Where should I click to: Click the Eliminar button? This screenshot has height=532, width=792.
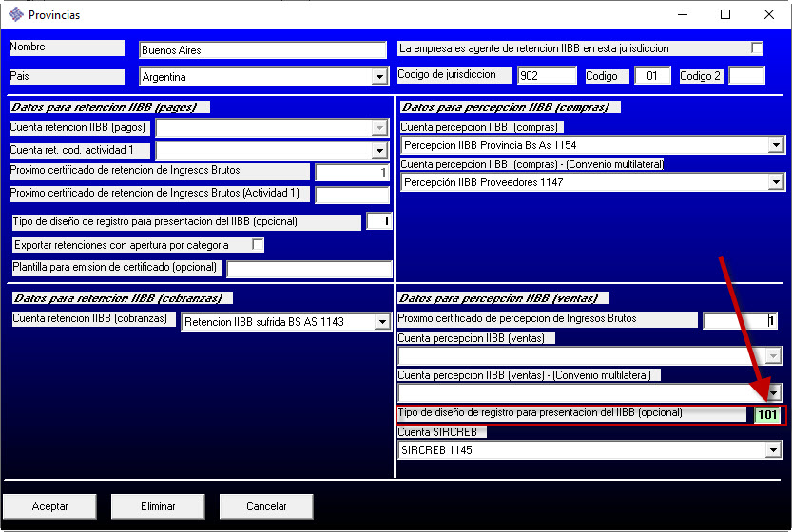[x=158, y=506]
